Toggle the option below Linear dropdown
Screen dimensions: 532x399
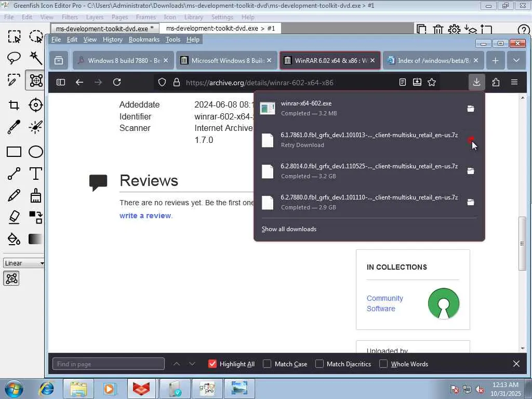(x=11, y=278)
